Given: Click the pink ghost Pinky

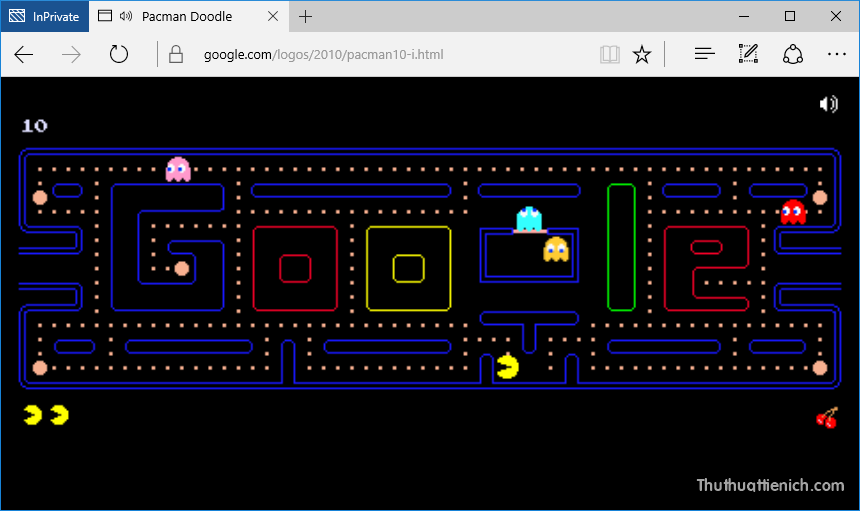Looking at the screenshot, I should click(178, 169).
